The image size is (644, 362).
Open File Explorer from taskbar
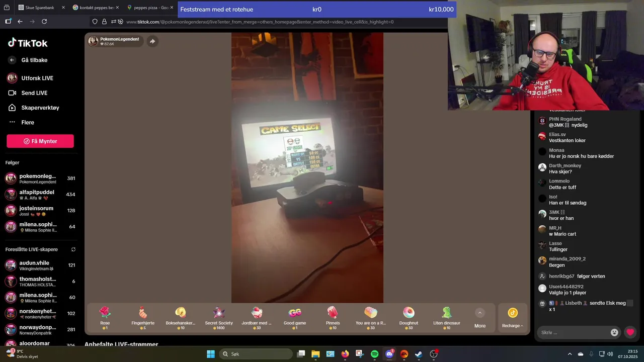315,354
